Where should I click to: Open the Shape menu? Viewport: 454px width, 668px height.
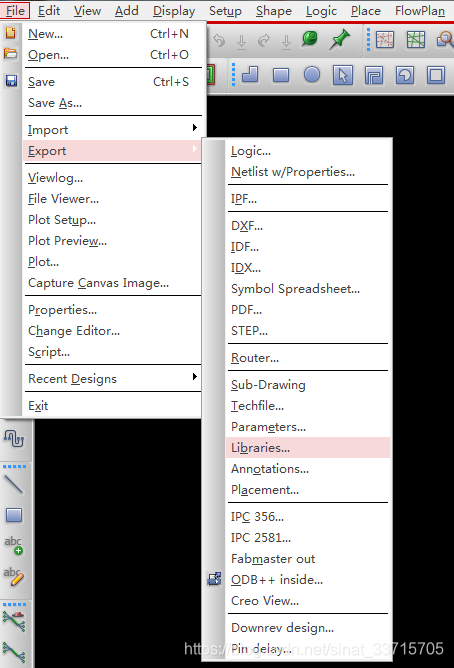click(274, 11)
